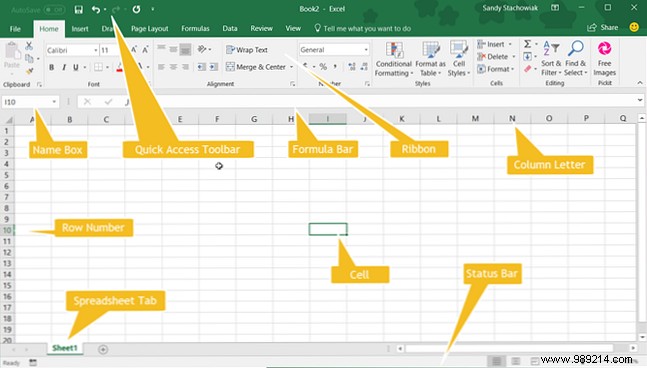
Task: Toggle Italic formatting
Action: point(64,67)
